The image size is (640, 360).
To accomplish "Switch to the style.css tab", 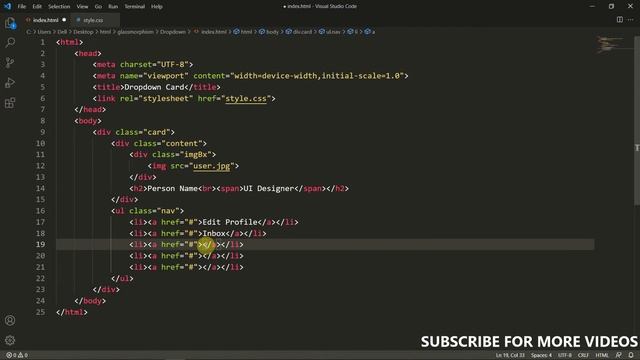I will (93, 20).
